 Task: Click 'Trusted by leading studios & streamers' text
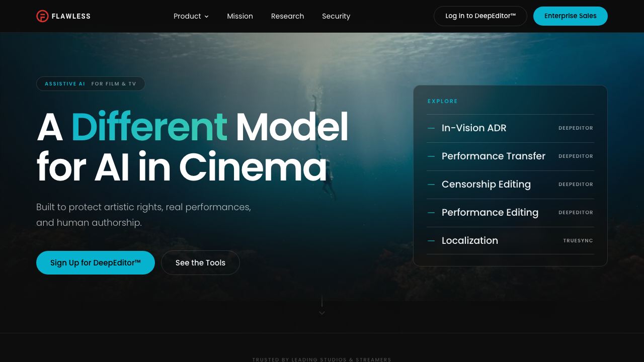coord(322,359)
